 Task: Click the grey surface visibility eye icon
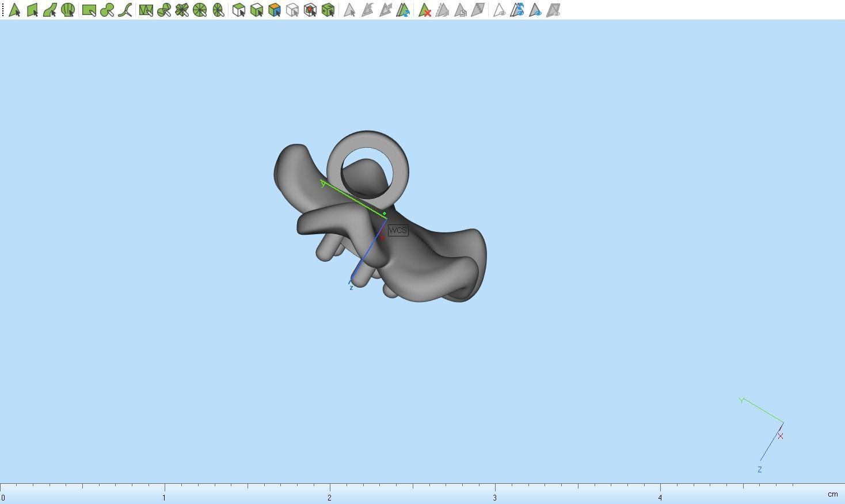tap(553, 10)
